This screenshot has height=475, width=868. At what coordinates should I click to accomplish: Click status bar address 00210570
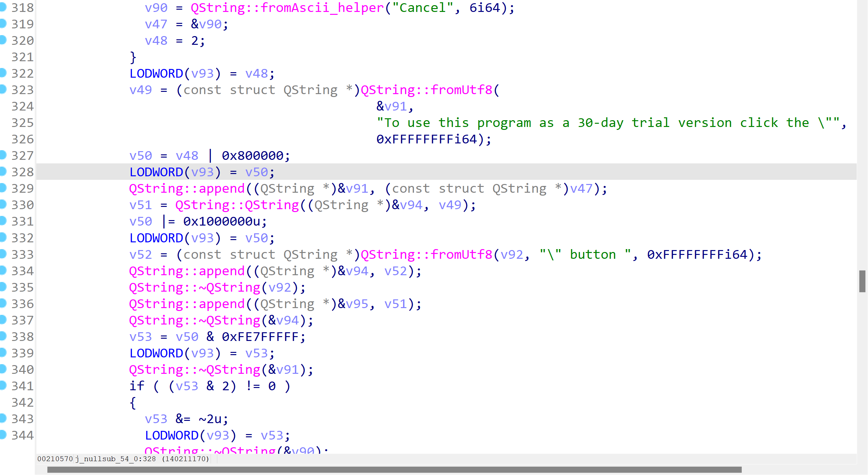55,459
